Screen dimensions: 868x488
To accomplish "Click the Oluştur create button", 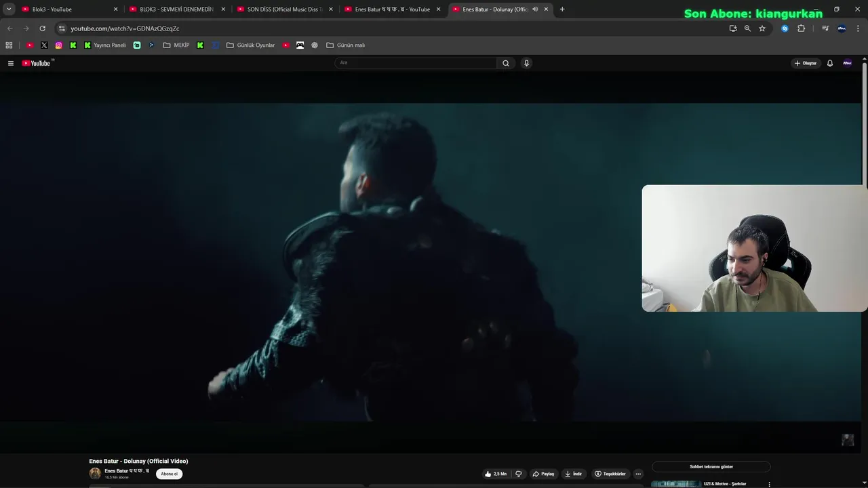I will [806, 63].
